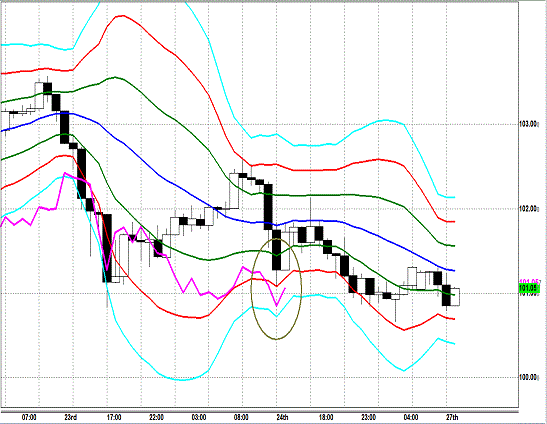The height and width of the screenshot is (424, 547).
Task: Click the 07:00 time axis label
Action: click(29, 417)
